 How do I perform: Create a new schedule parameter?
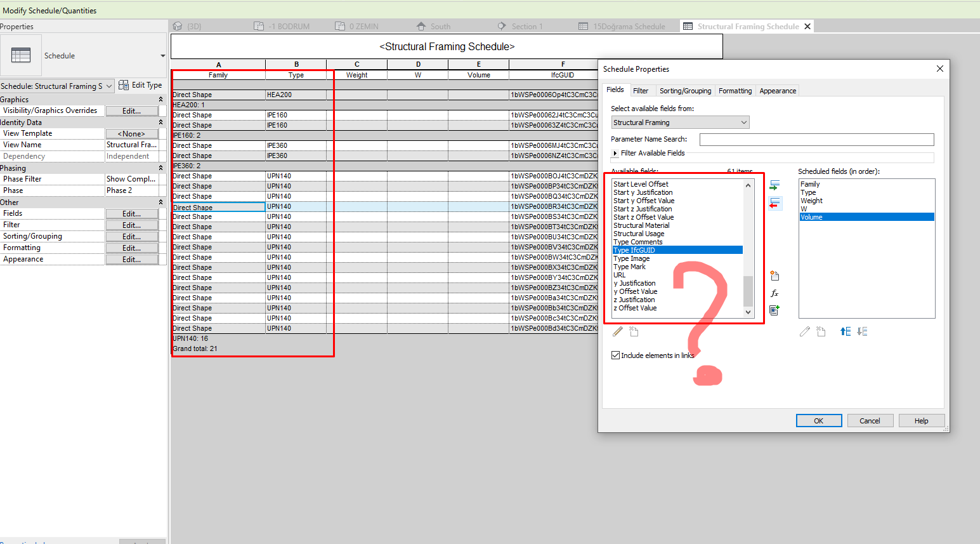[774, 275]
